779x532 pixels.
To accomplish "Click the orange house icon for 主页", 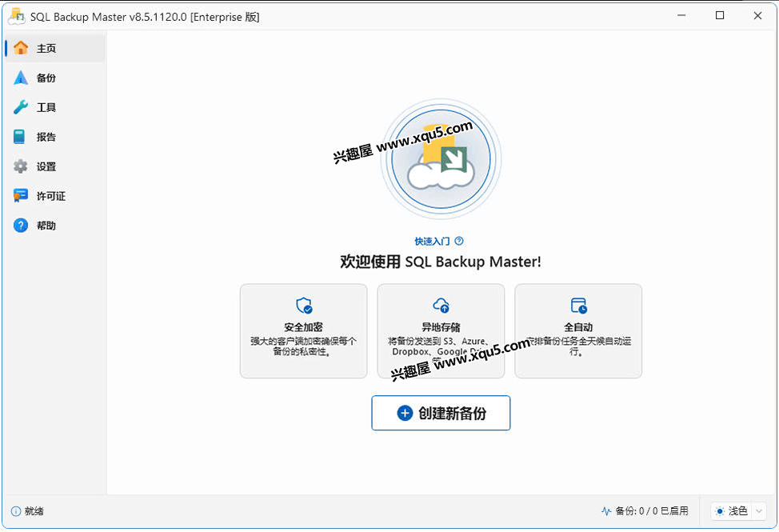I will pyautogui.click(x=21, y=48).
